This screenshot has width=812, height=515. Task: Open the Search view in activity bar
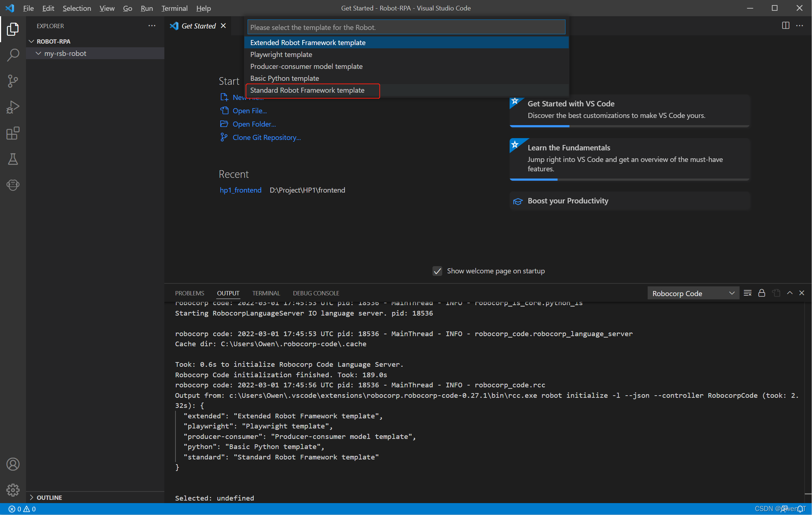point(13,55)
